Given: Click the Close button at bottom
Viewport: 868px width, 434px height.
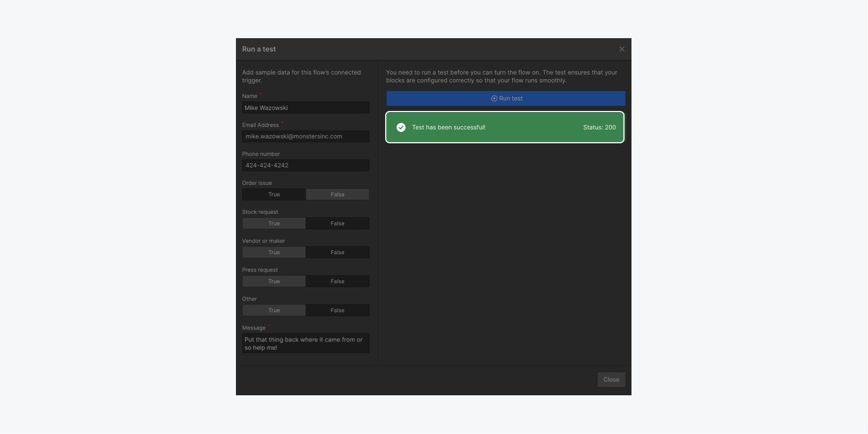Looking at the screenshot, I should point(611,380).
